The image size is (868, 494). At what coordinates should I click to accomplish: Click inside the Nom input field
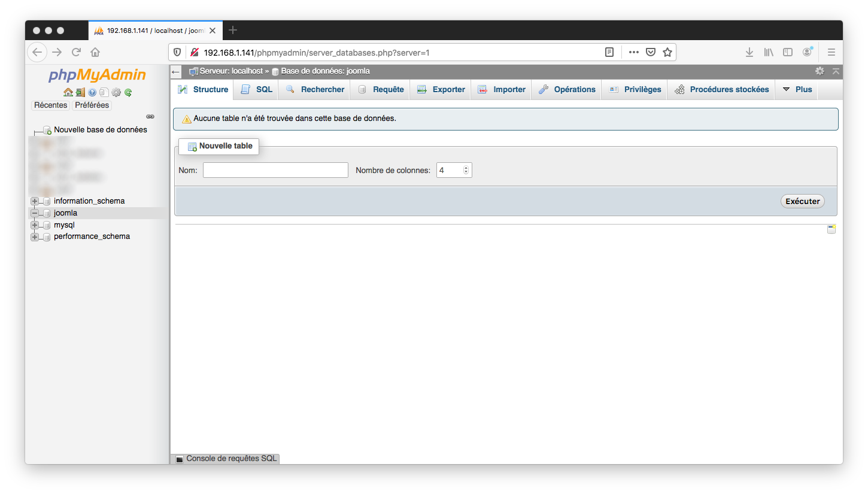coord(275,170)
